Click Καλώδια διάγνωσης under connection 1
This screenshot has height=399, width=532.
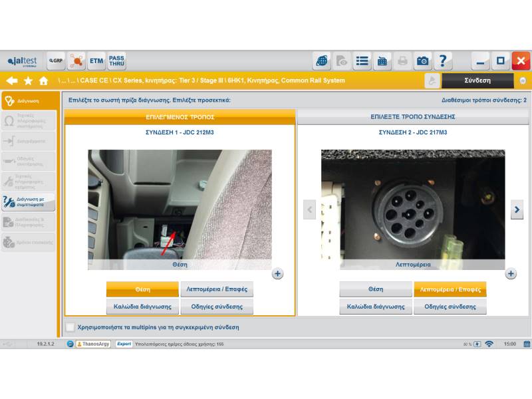[x=142, y=307]
